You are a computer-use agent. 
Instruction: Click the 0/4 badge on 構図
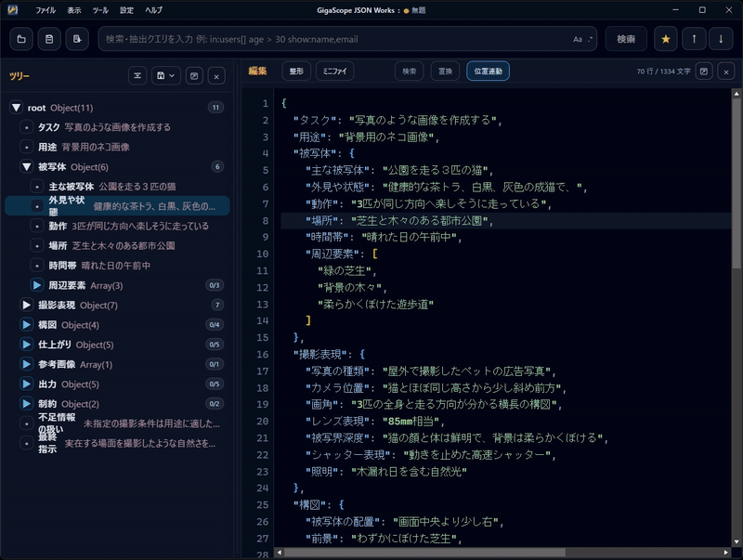click(215, 325)
